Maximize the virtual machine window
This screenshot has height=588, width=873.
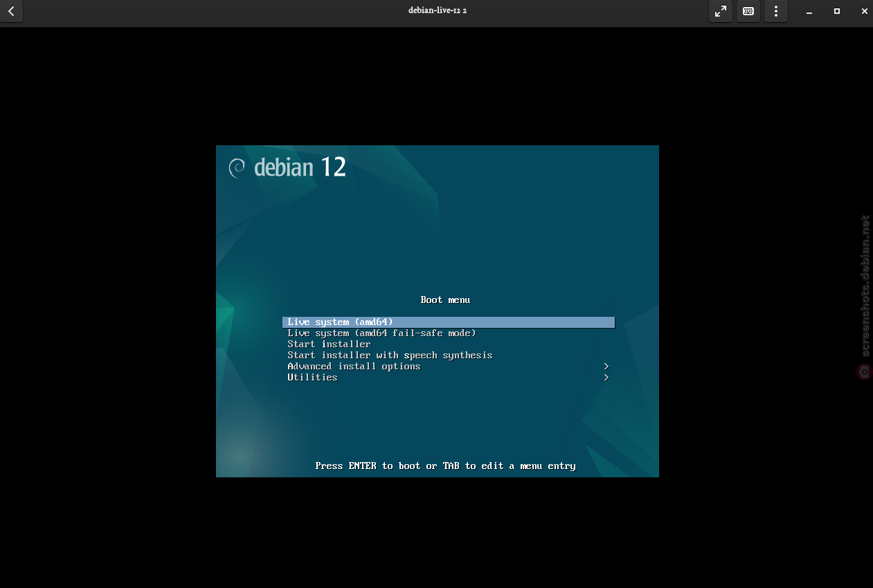click(x=836, y=11)
